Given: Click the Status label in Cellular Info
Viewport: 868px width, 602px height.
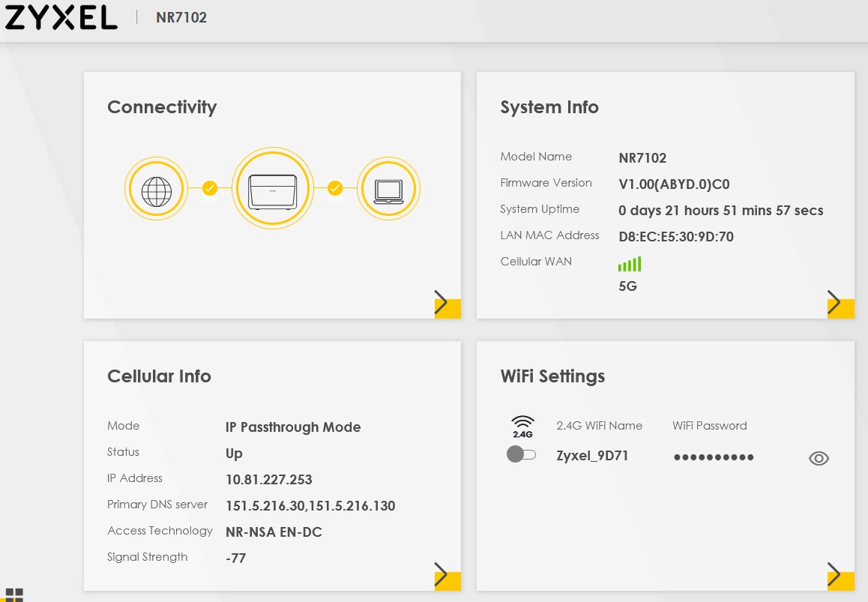Looking at the screenshot, I should coord(123,452).
